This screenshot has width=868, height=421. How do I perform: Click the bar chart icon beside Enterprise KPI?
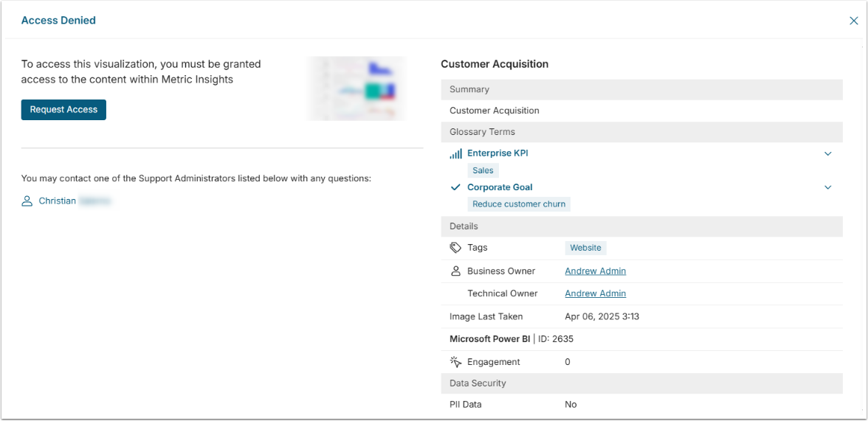click(x=455, y=154)
